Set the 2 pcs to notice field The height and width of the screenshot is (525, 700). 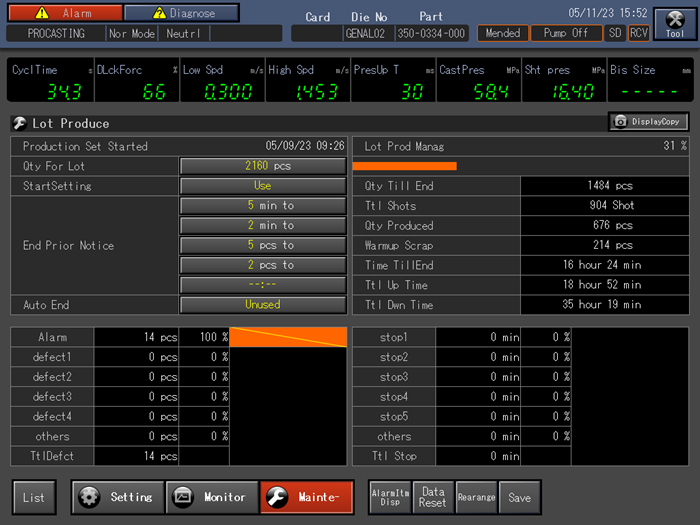coord(262,265)
